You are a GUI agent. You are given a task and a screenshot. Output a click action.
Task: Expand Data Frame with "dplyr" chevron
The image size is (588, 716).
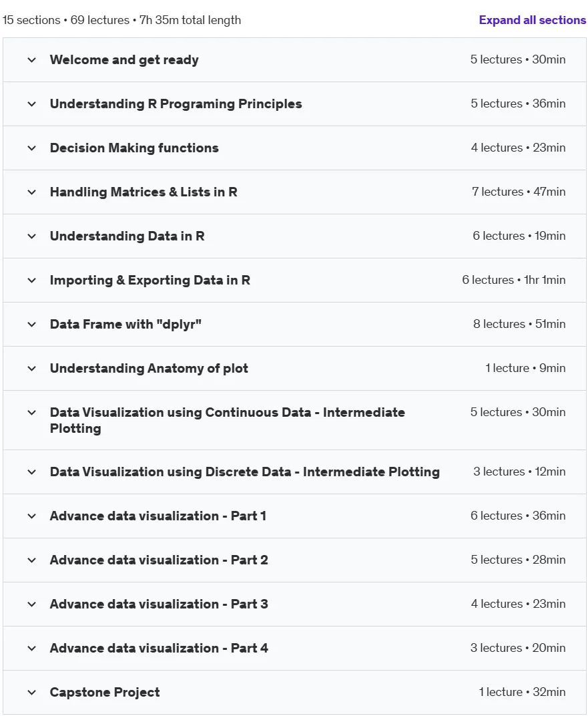pos(31,325)
